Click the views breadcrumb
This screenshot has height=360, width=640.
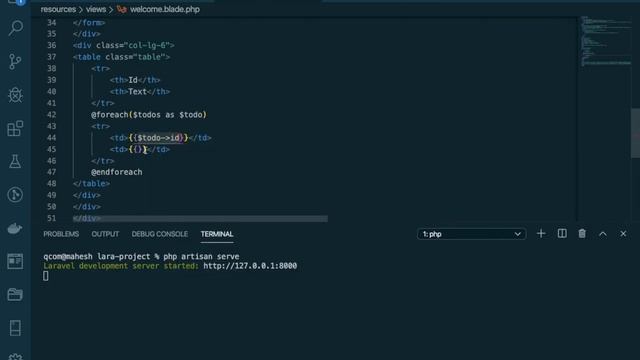pyautogui.click(x=96, y=9)
